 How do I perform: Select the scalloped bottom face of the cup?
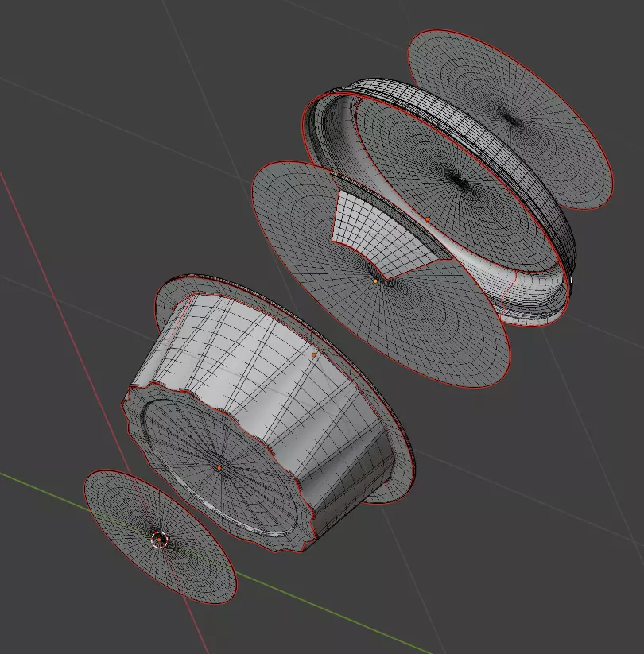tap(219, 468)
